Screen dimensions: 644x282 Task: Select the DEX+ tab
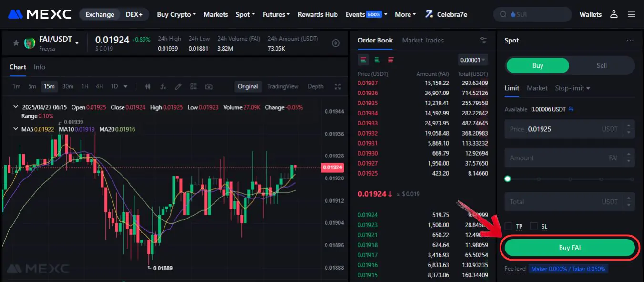[134, 14]
